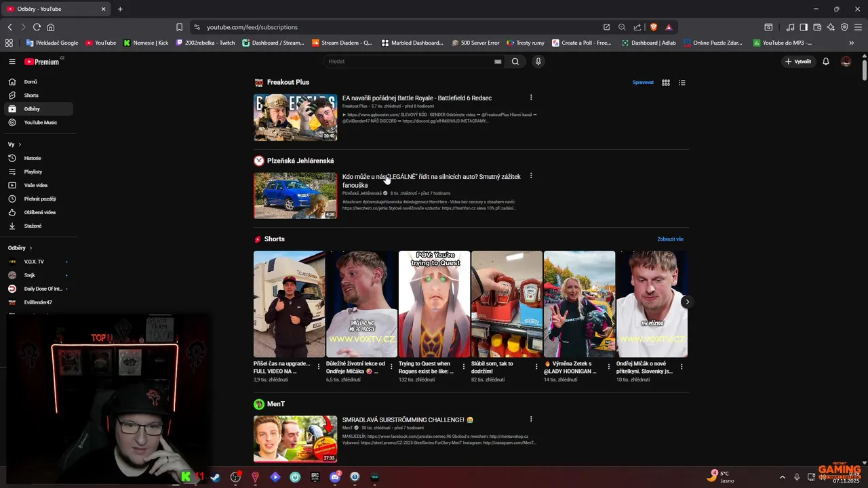Image resolution: width=868 pixels, height=488 pixels.
Task: Open Historie in sidebar
Action: 39,158
